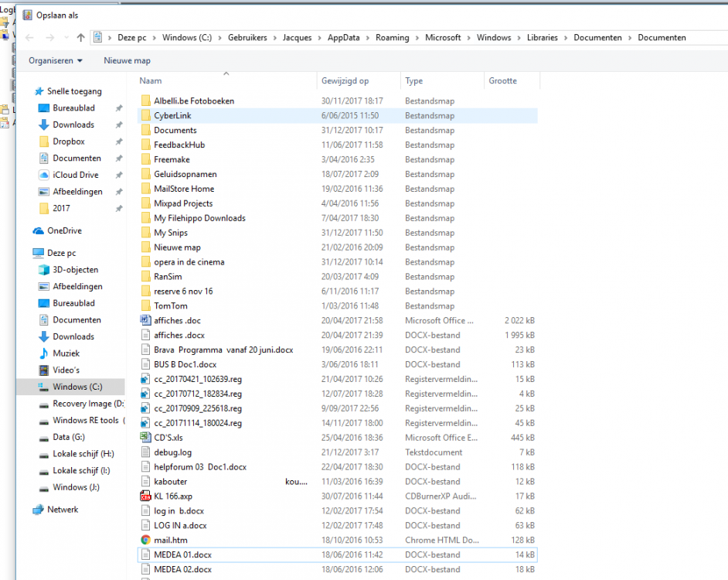Open pinned Downloads under Snelle toegang
The image size is (728, 580).
(73, 125)
